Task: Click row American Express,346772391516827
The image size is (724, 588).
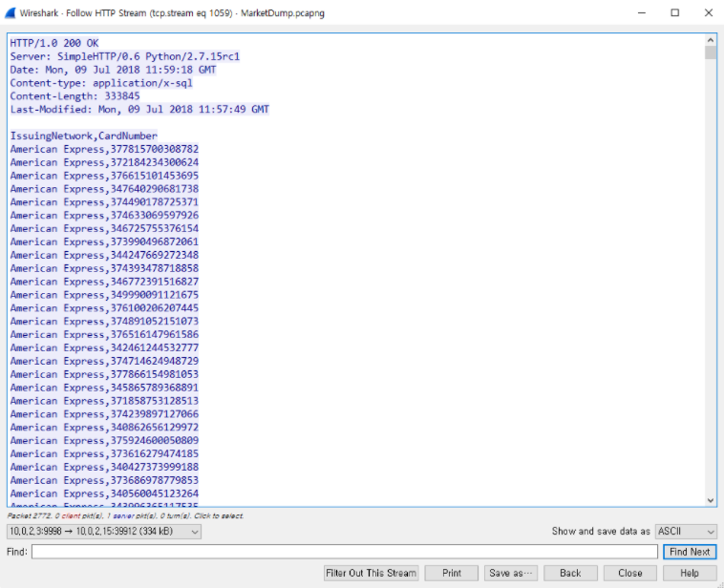Action: pyautogui.click(x=104, y=282)
